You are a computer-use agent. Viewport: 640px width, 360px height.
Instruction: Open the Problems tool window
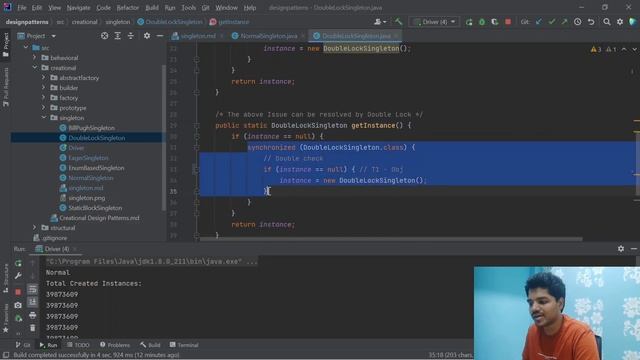click(115, 345)
